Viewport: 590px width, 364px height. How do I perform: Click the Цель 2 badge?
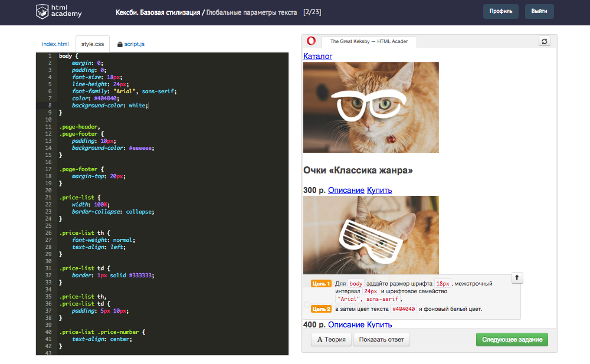(x=321, y=309)
